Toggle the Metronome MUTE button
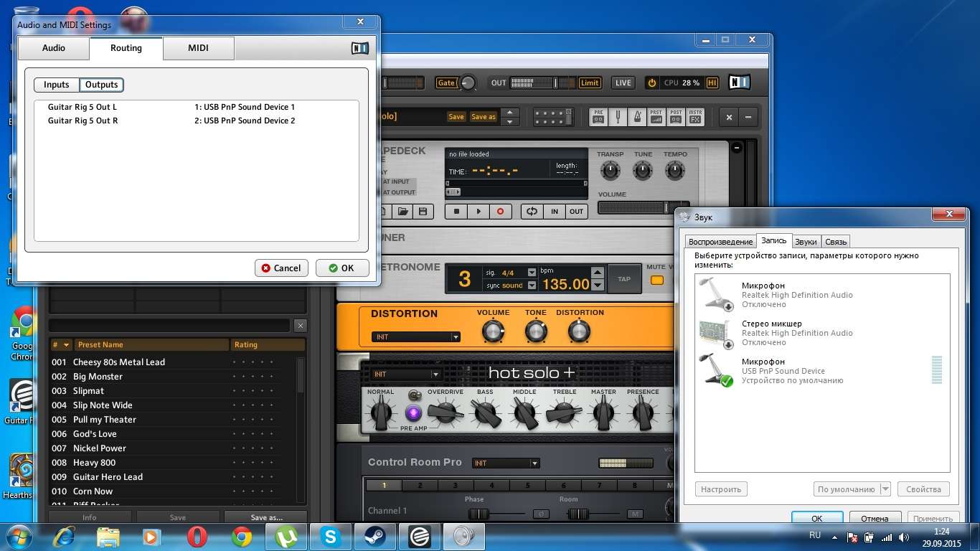The width and height of the screenshot is (980, 551). (656, 280)
